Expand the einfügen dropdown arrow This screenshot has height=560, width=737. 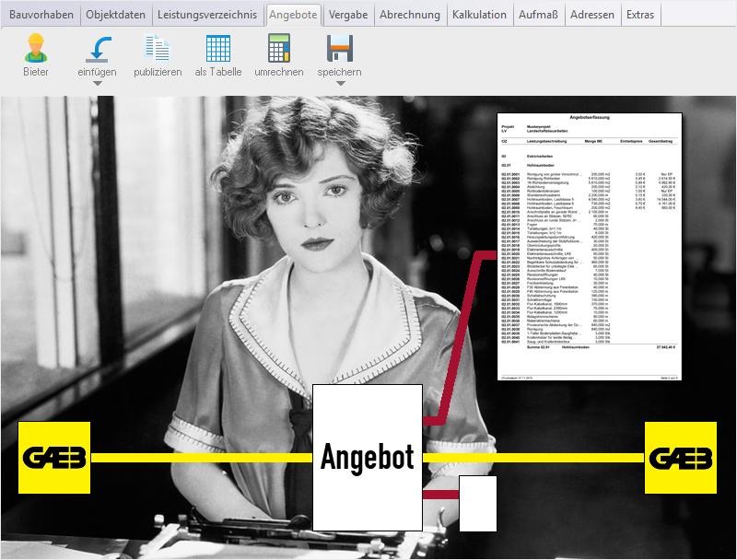(97, 84)
